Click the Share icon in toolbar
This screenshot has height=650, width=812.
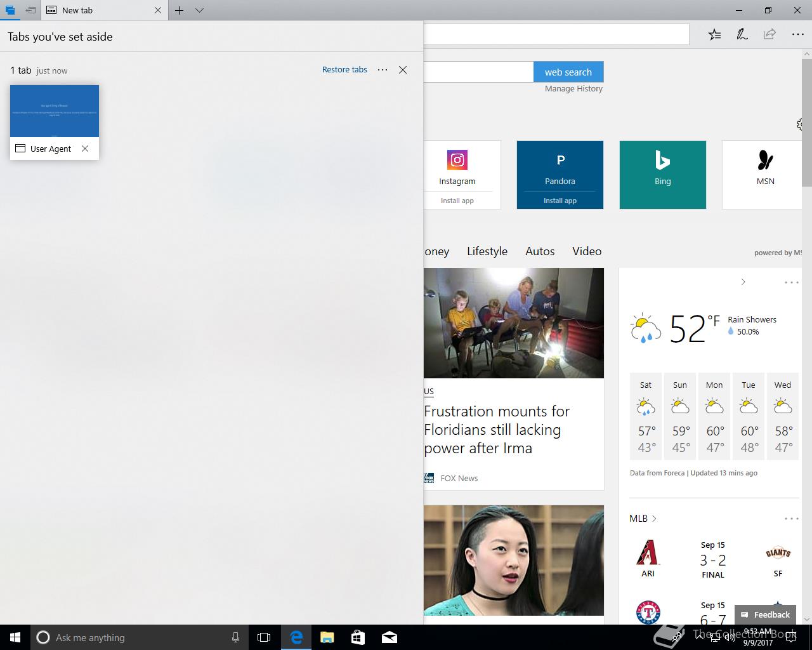coord(769,34)
